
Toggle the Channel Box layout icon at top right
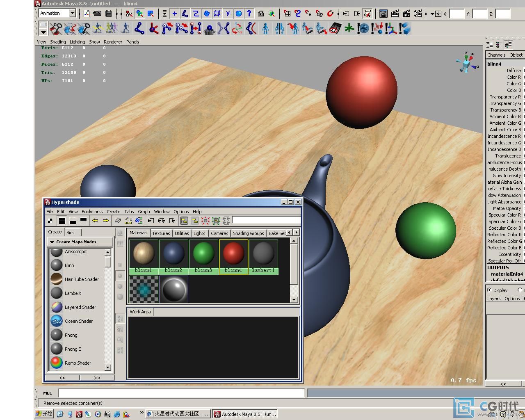[490, 45]
